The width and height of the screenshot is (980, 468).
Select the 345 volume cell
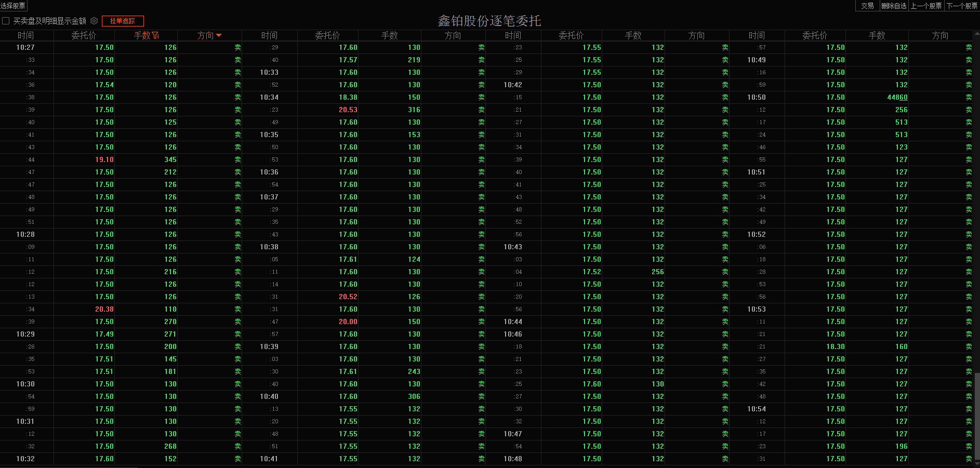coord(170,159)
